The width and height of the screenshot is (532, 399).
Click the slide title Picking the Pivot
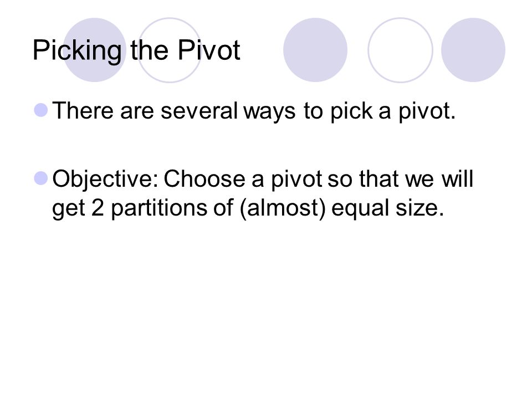pyautogui.click(x=136, y=50)
